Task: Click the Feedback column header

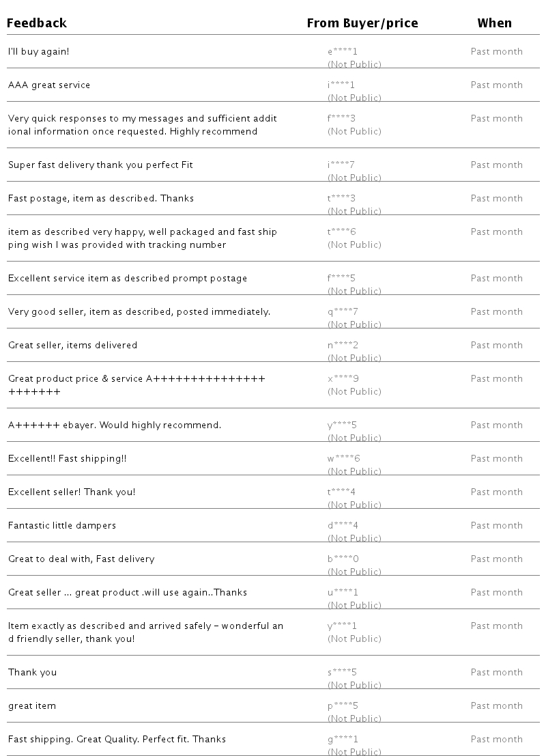Action: pos(37,23)
